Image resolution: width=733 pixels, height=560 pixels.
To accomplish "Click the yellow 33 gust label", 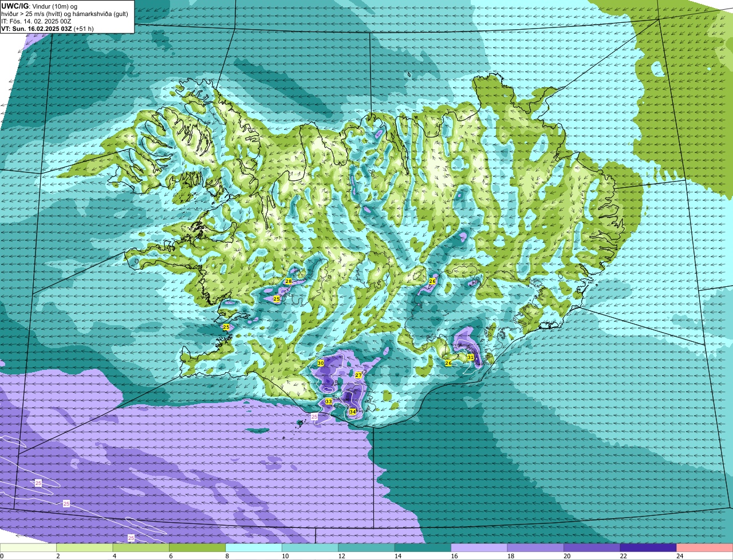I will click(328, 401).
